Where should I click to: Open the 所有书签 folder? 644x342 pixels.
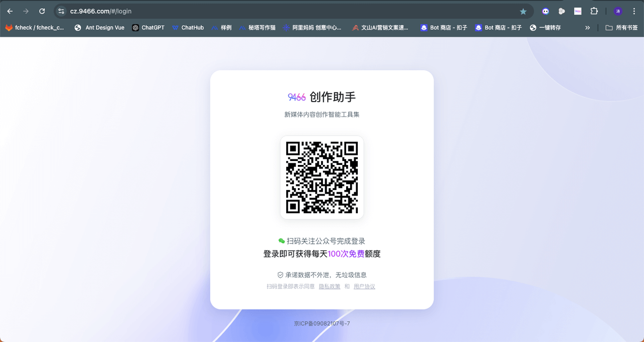[x=621, y=28]
